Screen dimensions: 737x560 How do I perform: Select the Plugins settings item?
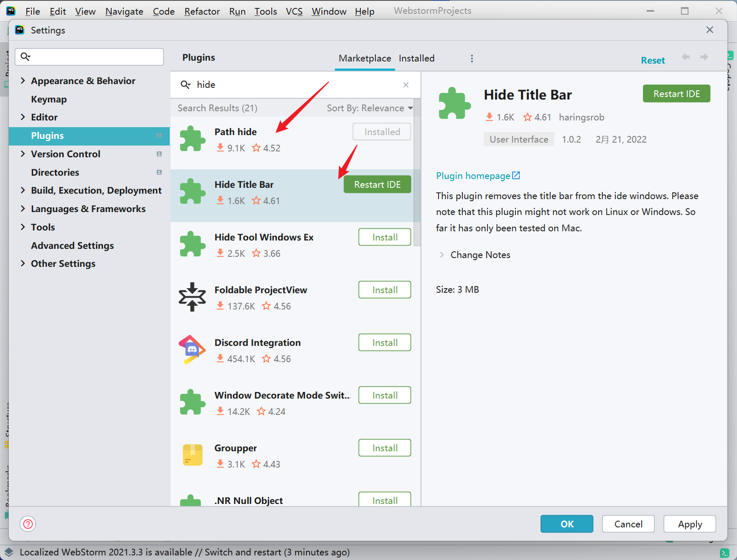pyautogui.click(x=89, y=136)
